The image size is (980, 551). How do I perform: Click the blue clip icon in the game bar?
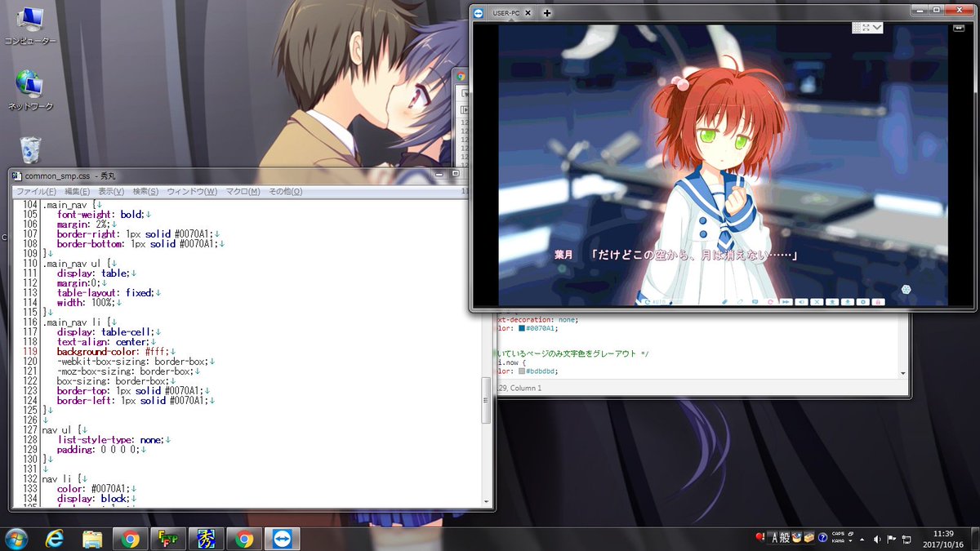724,302
